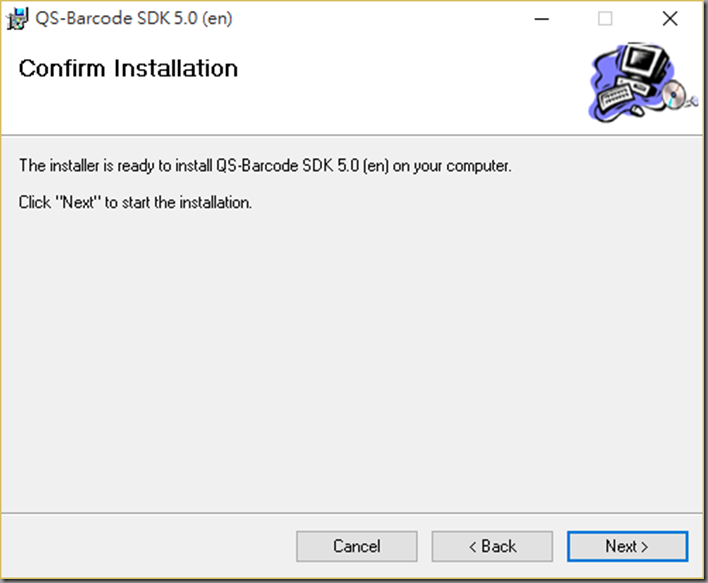Click the Confirm Installation heading
The height and width of the screenshot is (583, 708).
pos(128,69)
